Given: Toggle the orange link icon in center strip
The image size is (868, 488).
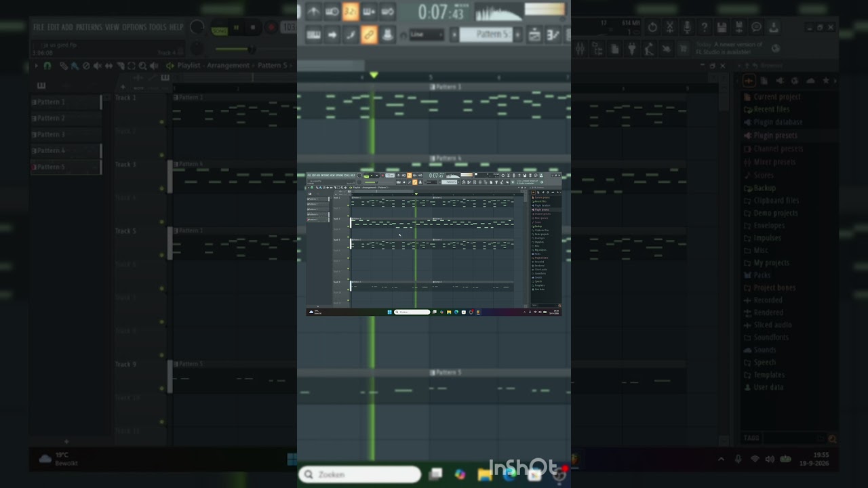Looking at the screenshot, I should click(x=369, y=35).
